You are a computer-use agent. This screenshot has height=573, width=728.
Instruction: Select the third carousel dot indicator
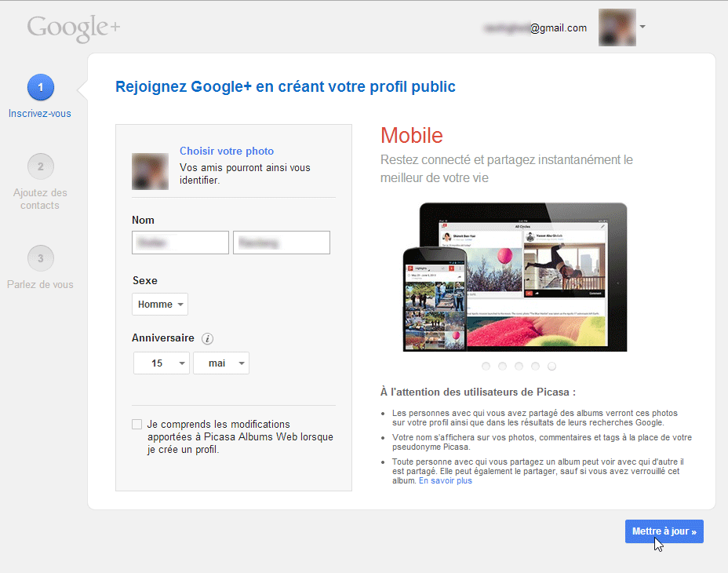pyautogui.click(x=519, y=366)
